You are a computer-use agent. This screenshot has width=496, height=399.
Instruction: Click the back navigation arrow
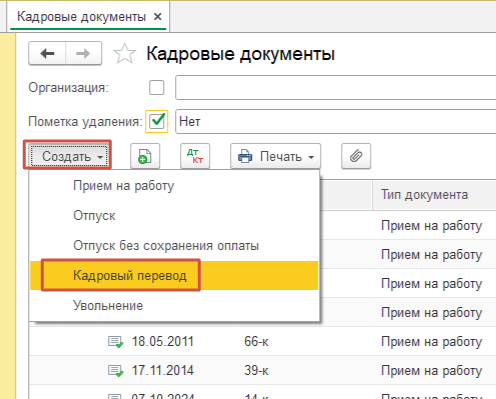[x=47, y=53]
